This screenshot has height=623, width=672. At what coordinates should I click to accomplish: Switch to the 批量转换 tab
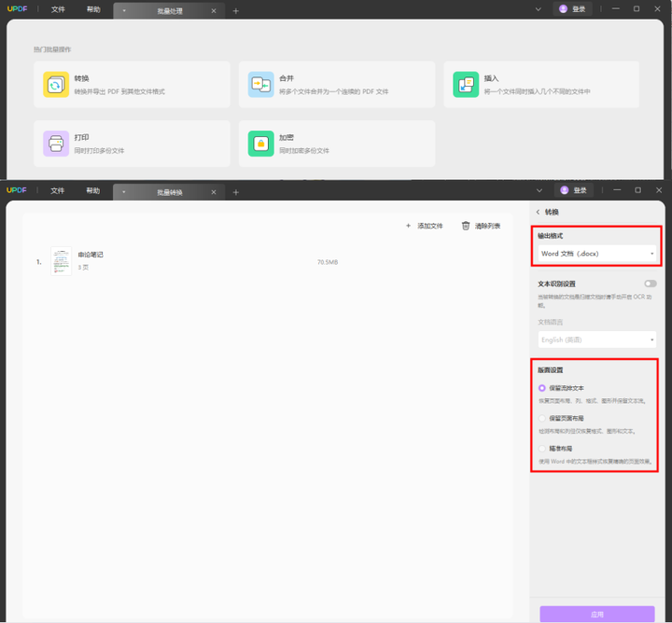pos(169,192)
